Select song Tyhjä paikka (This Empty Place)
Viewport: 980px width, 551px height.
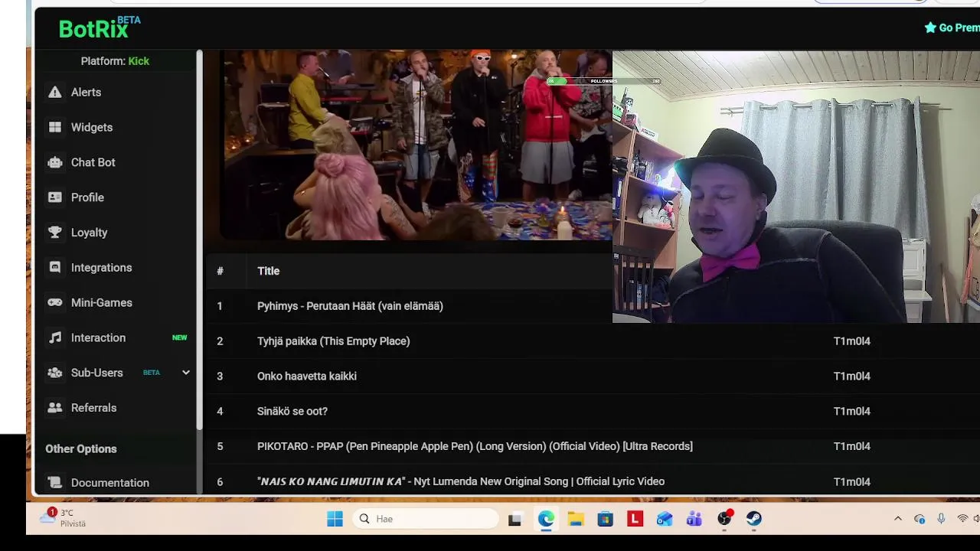[x=333, y=341]
